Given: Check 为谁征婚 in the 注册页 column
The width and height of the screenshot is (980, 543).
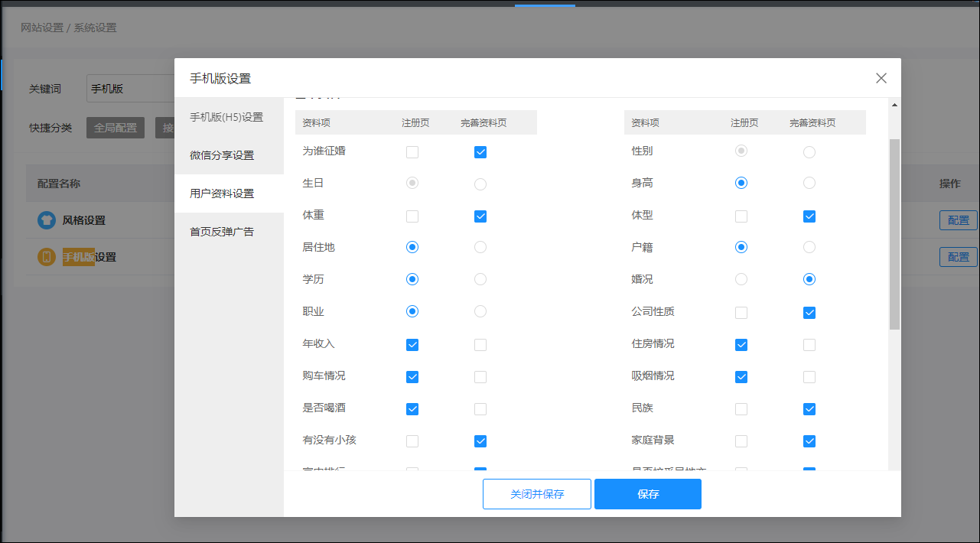Looking at the screenshot, I should tap(412, 152).
